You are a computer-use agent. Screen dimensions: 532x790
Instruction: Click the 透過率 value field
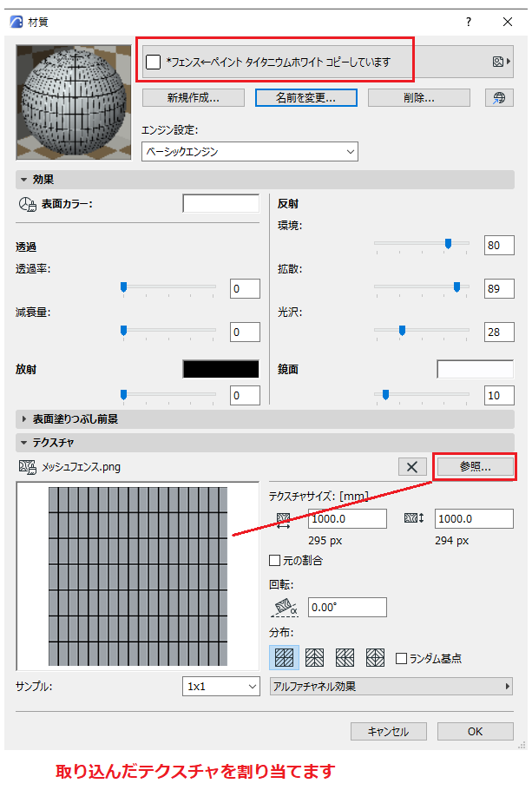coord(245,289)
